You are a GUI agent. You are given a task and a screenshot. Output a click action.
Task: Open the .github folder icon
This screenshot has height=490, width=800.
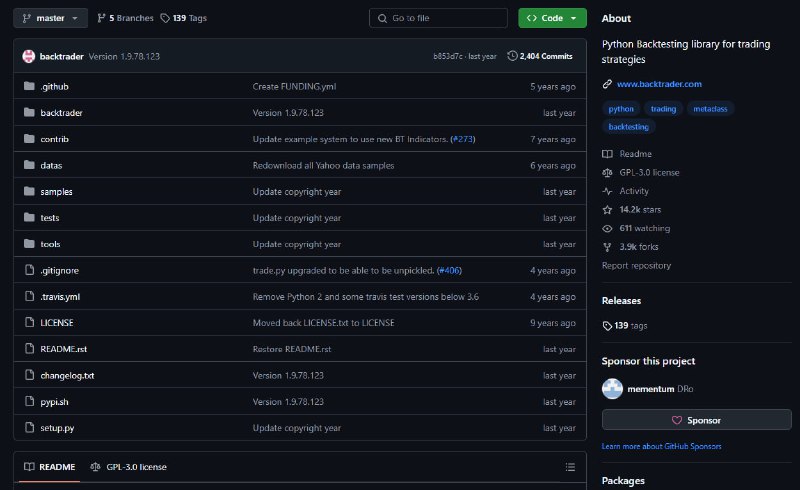(29, 86)
